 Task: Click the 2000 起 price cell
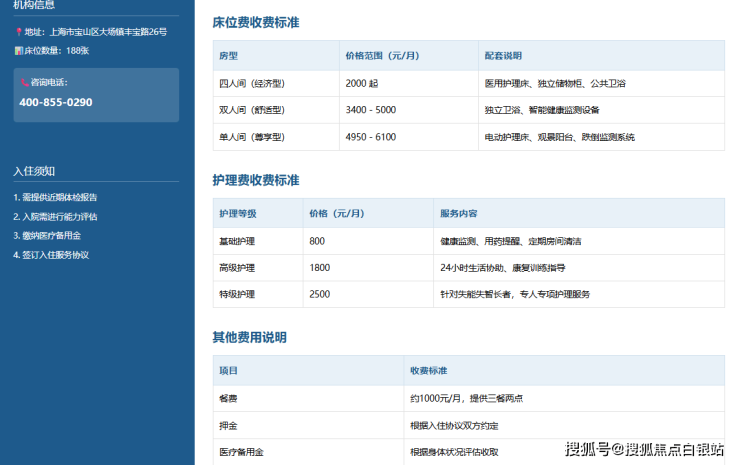(409, 84)
